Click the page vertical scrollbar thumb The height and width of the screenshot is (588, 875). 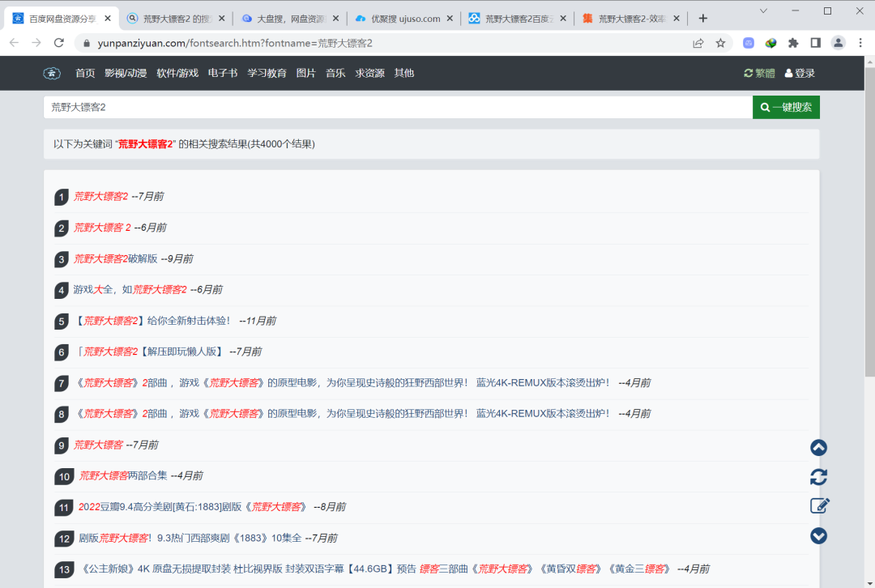pyautogui.click(x=870, y=220)
